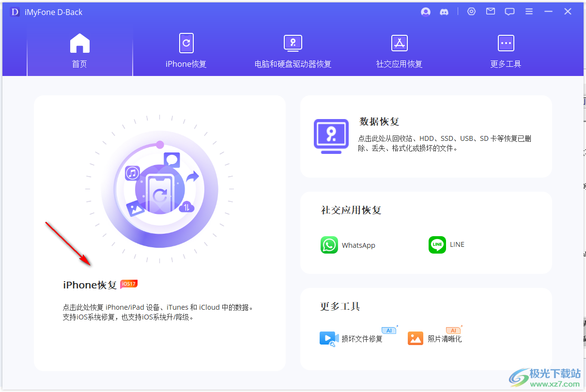Select the 电脑和硬盘驱动器恢复 icon
586x392 pixels.
pos(293,43)
